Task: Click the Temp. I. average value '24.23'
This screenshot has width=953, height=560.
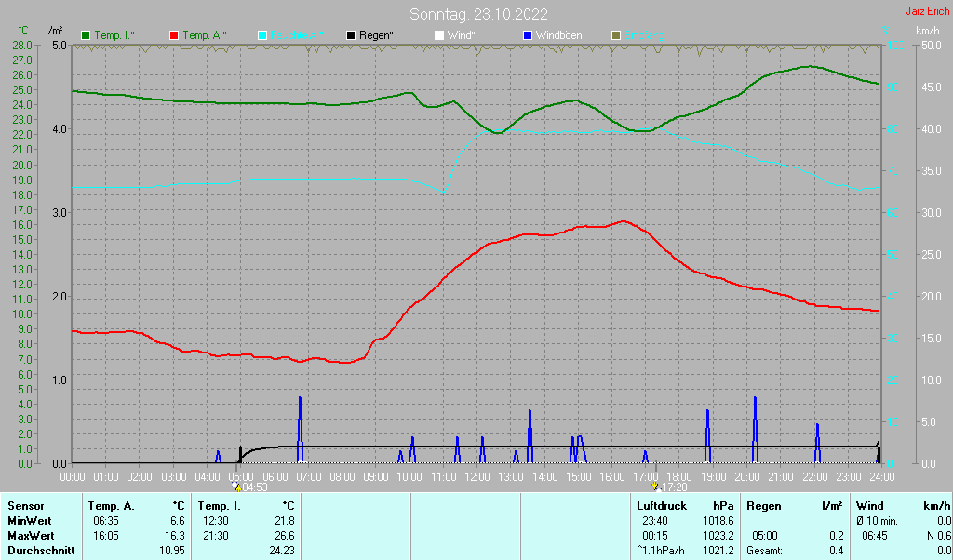Action: pos(282,551)
